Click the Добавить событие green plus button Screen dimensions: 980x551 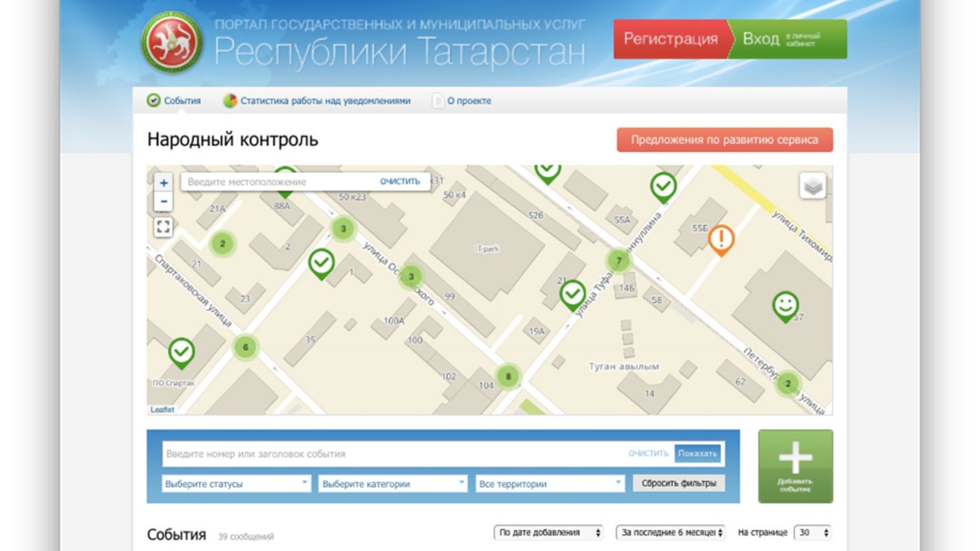point(794,465)
